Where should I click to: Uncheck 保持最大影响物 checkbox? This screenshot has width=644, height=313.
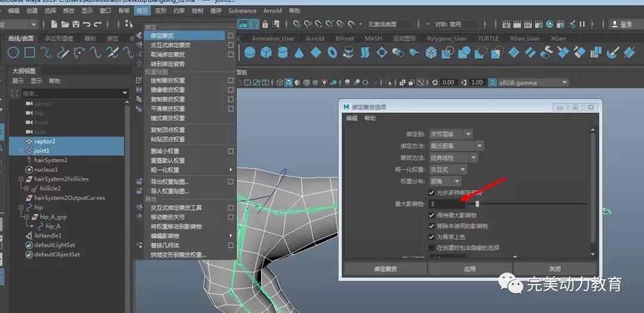tap(432, 215)
